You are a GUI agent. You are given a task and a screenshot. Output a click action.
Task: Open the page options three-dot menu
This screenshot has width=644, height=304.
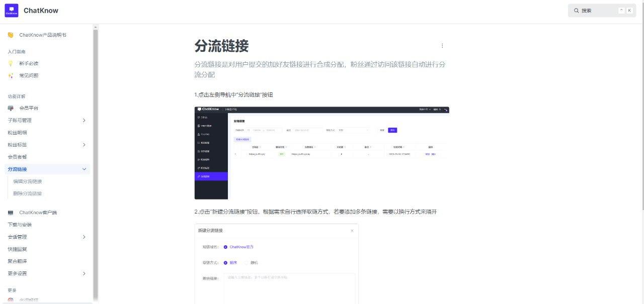[x=442, y=46]
